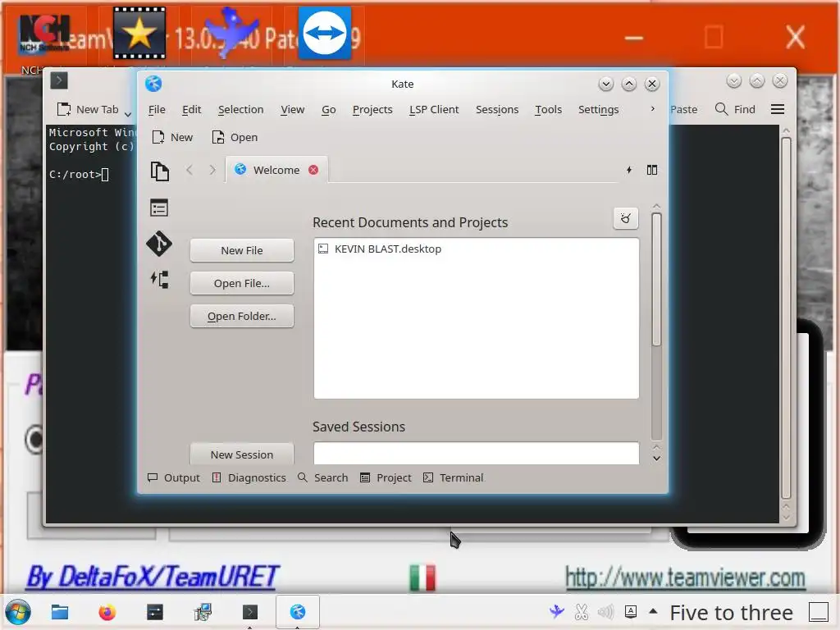Click the welcome page scroll down arrow
Image resolution: width=840 pixels, height=630 pixels.
[656, 459]
